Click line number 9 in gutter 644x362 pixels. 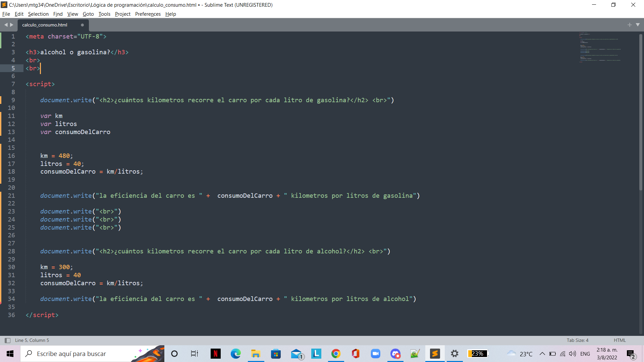click(x=13, y=100)
